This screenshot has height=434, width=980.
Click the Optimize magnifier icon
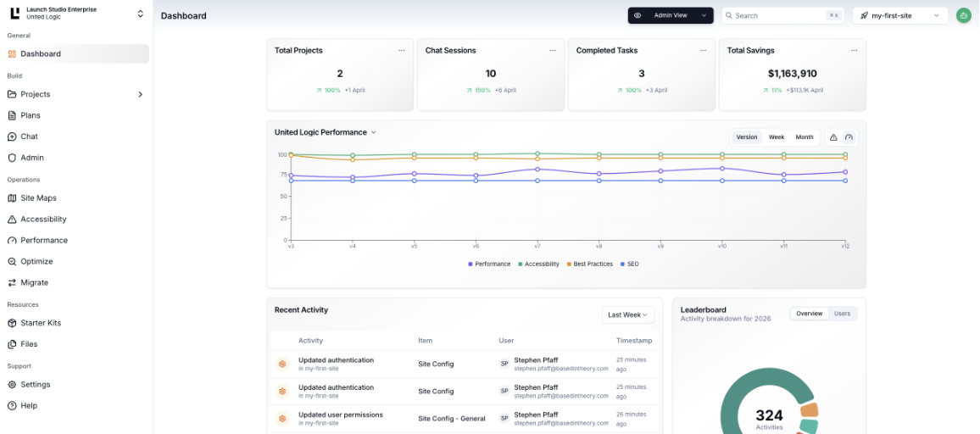(12, 261)
